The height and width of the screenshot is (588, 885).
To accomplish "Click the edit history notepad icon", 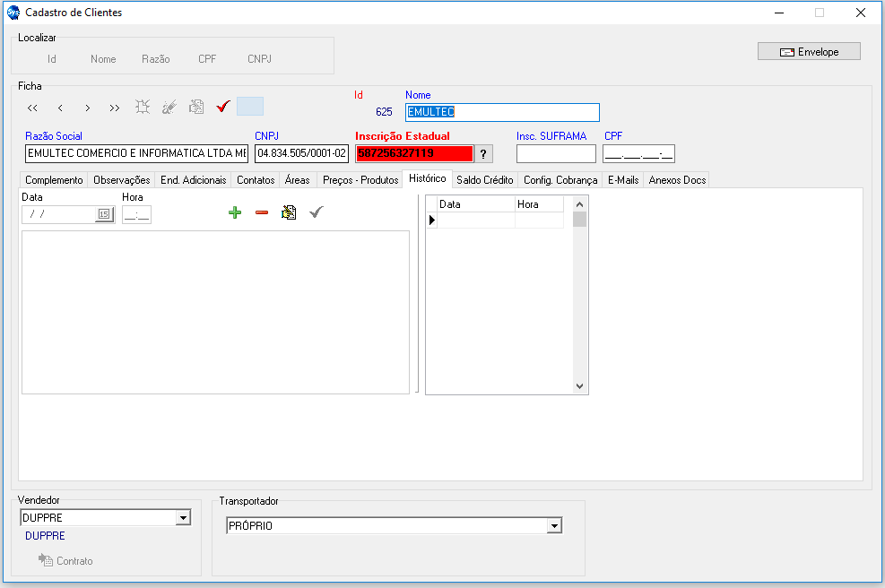I will pos(289,213).
